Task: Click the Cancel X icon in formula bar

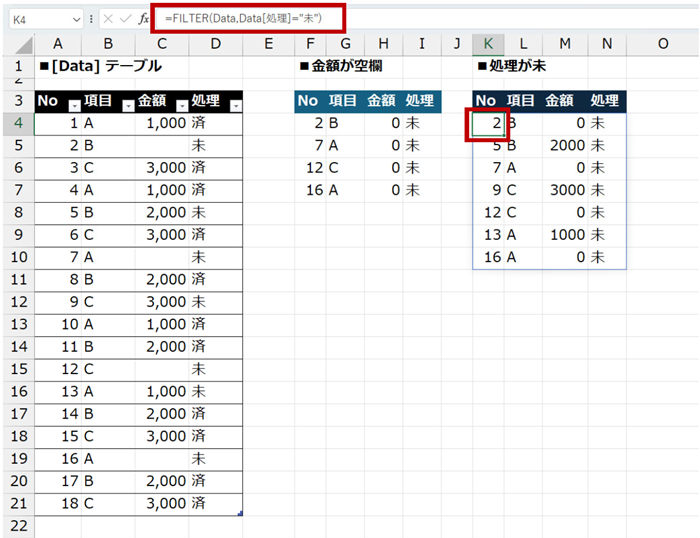Action: tap(107, 19)
